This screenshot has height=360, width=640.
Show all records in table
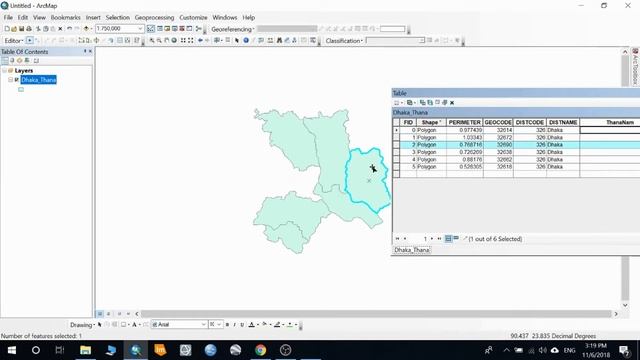coord(448,238)
